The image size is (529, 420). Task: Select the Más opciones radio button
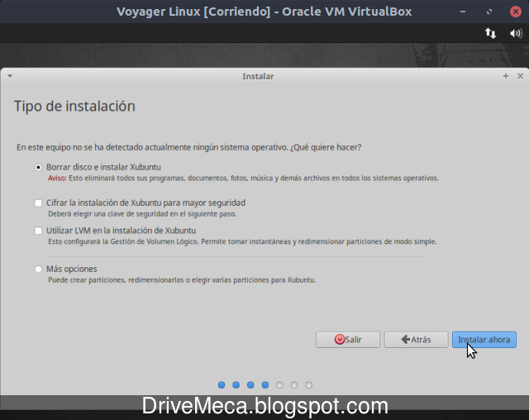click(x=38, y=269)
